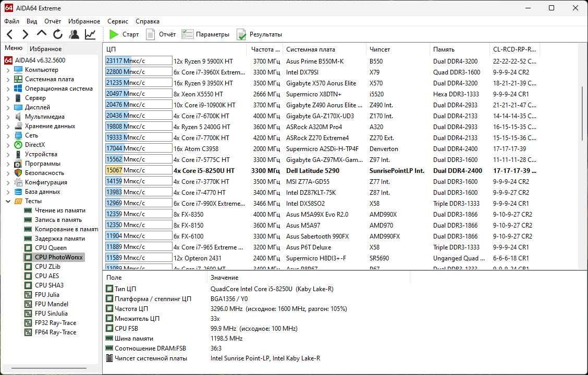Click the Результаты results icon
Screen dimensions: 588x375
coord(241,34)
